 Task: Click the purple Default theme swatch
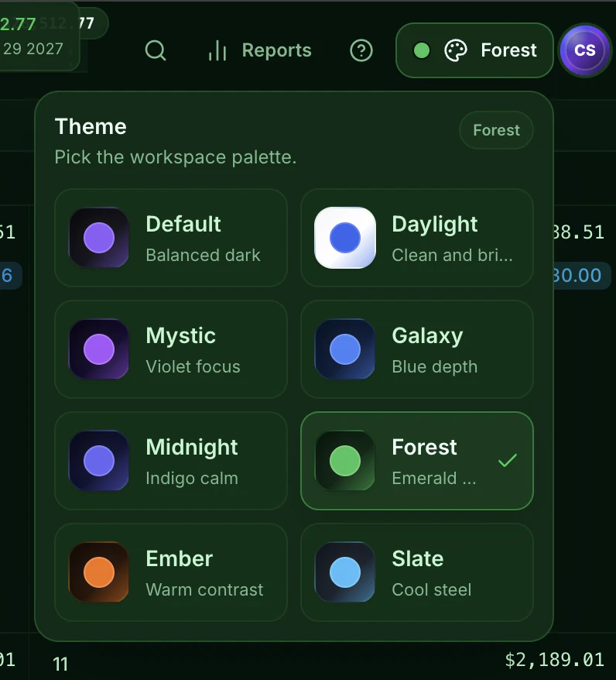coord(99,238)
